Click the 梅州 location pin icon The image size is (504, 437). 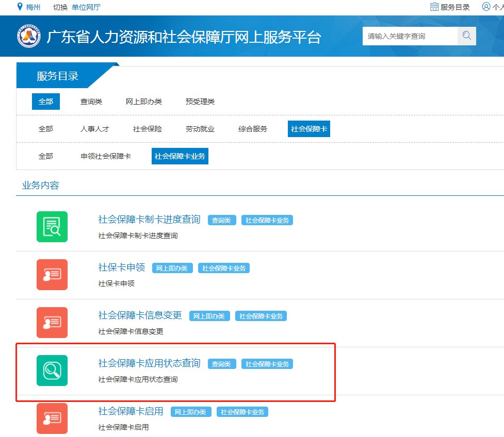(20, 7)
